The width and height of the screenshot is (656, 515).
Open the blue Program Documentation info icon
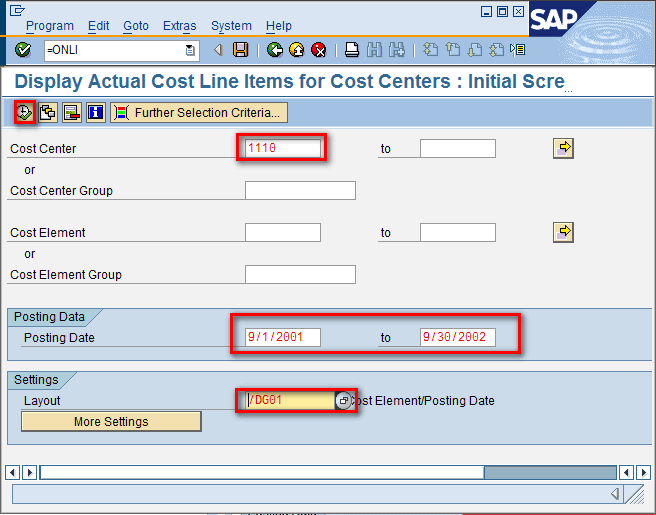pyautogui.click(x=96, y=113)
